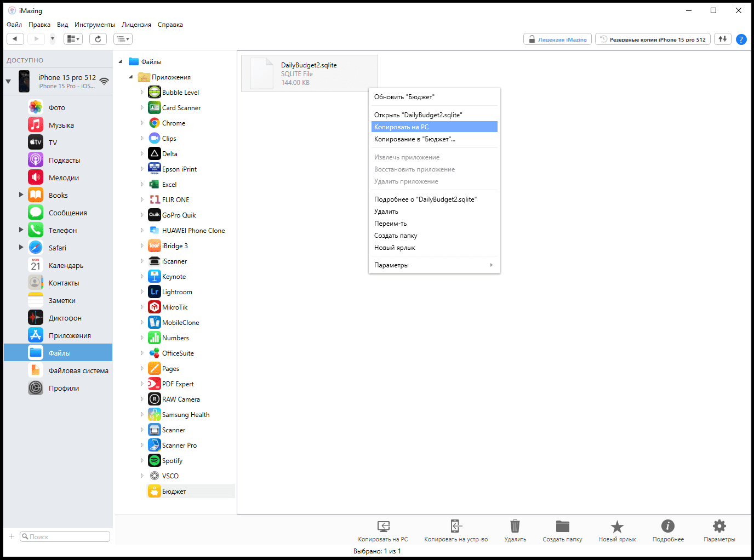
Task: Select the PDF Expert app folder
Action: pos(178,384)
